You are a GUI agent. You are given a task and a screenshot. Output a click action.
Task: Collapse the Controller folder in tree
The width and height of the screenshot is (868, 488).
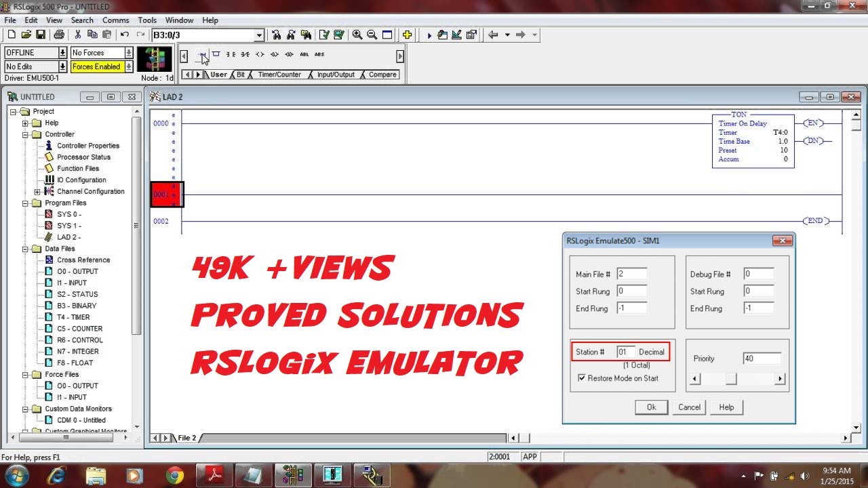(x=26, y=134)
